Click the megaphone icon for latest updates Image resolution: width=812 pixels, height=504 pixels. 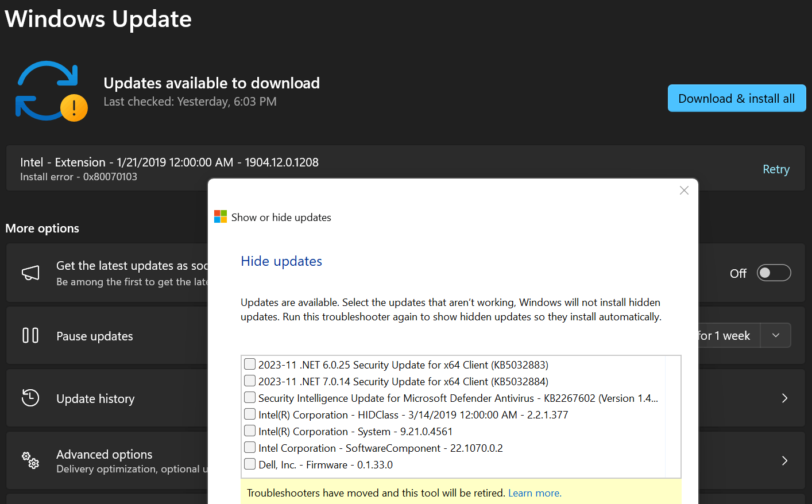pyautogui.click(x=30, y=273)
